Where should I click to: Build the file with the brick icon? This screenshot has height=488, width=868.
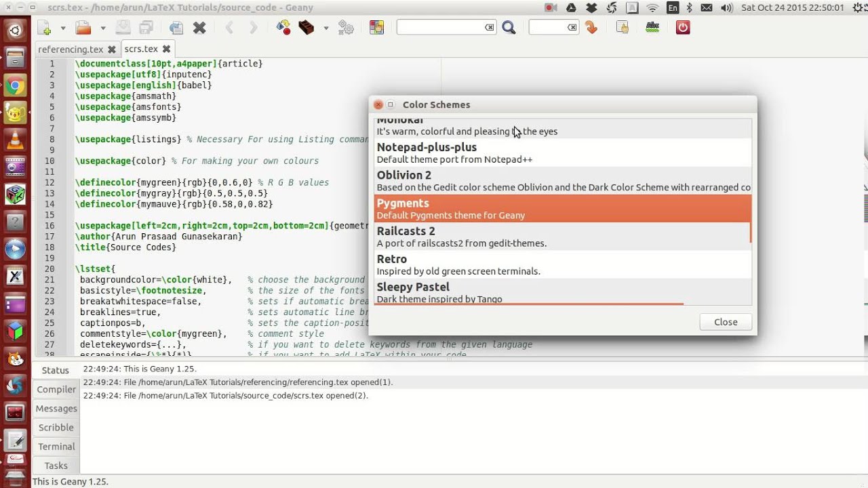tap(307, 28)
